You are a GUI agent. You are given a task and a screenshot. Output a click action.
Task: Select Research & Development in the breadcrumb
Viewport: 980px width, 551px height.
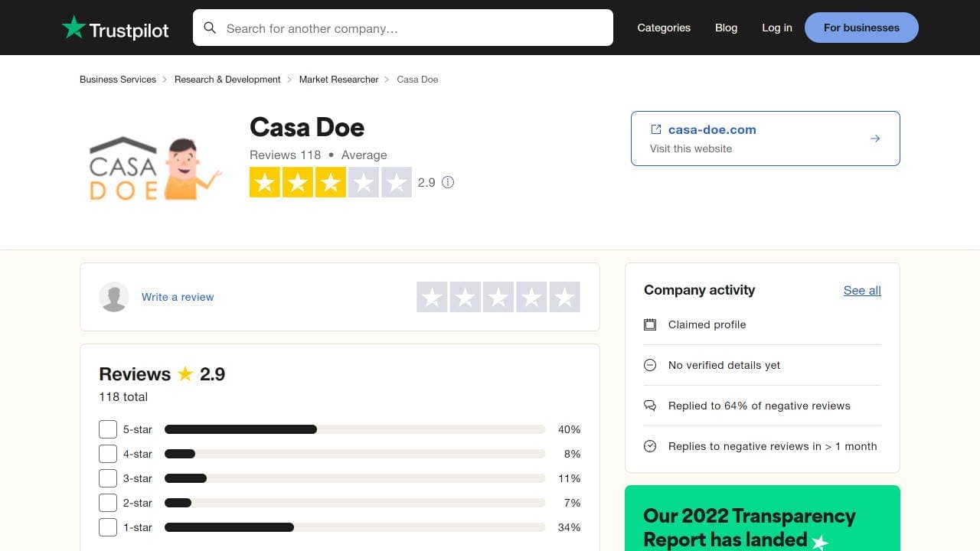pyautogui.click(x=227, y=79)
